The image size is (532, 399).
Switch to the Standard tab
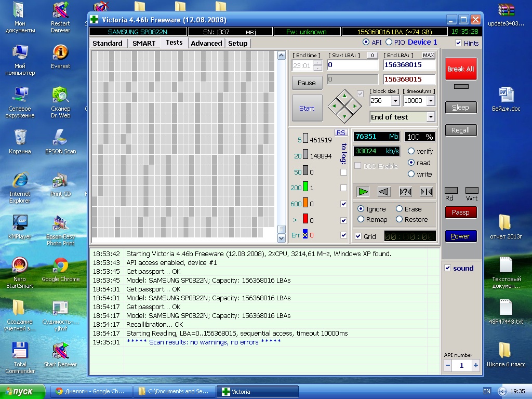pos(108,43)
